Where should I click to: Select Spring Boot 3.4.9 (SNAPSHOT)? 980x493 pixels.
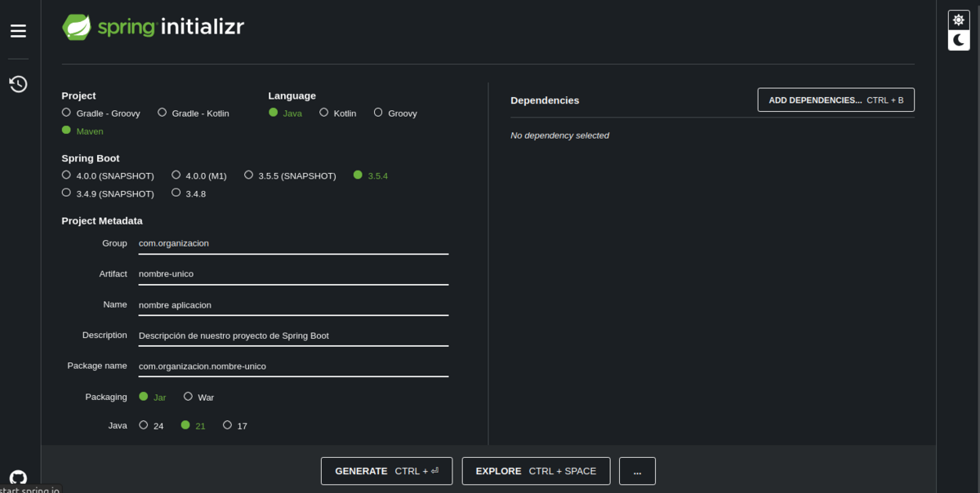point(108,193)
